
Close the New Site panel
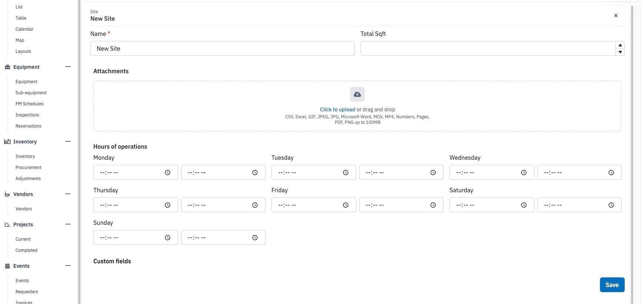616,16
